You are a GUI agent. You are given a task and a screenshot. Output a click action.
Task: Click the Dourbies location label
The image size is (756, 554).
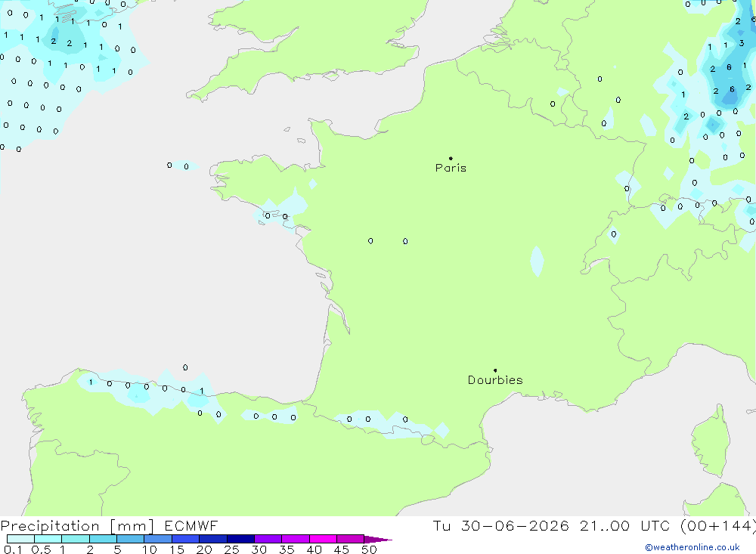pyautogui.click(x=495, y=380)
